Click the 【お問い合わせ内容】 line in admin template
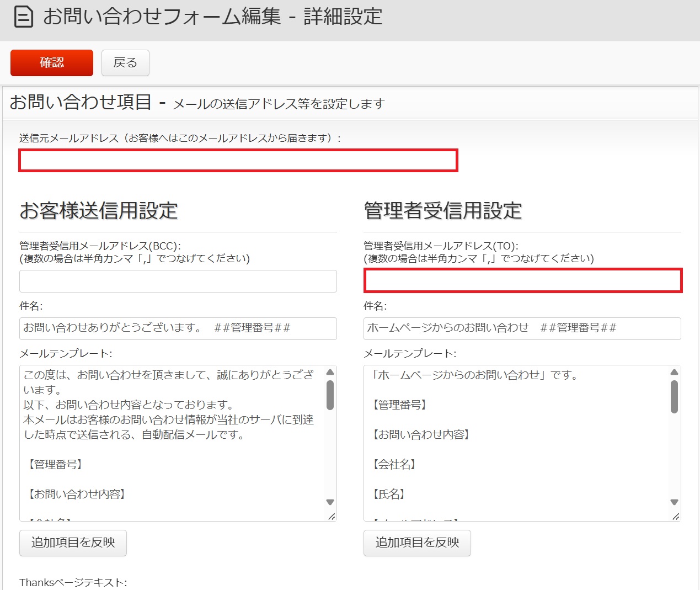700x590 pixels. pos(421,435)
